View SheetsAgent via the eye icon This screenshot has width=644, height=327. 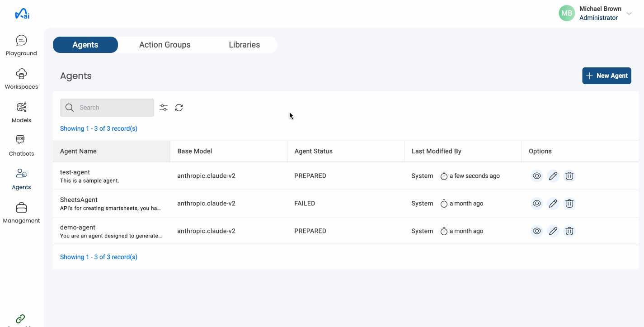536,204
